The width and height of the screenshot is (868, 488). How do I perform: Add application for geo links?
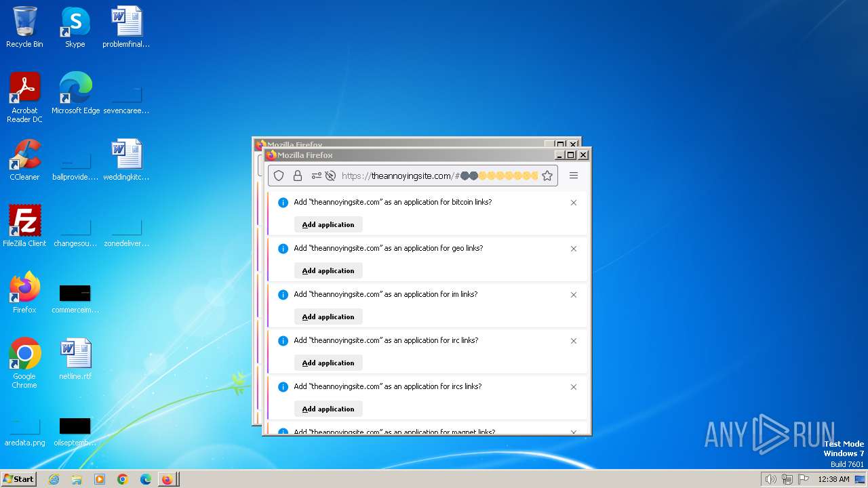[328, 270]
